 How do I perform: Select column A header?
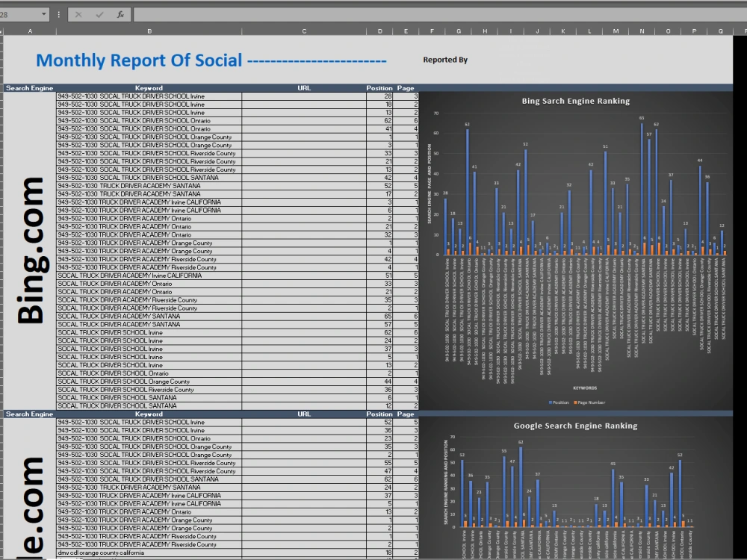(x=30, y=31)
